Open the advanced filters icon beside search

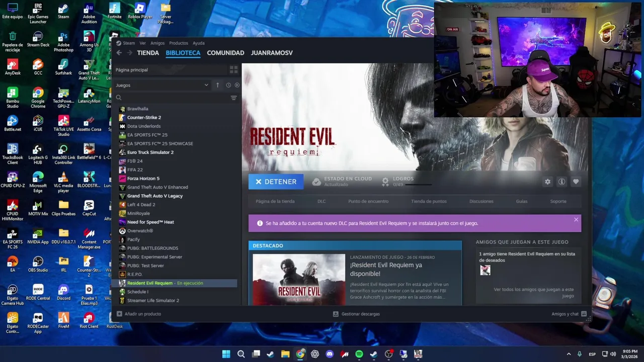click(x=233, y=98)
